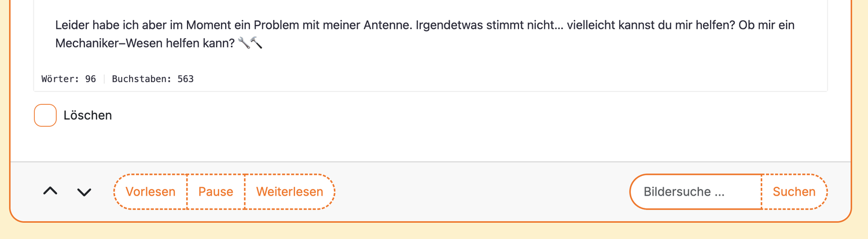Resume reading with Weiterlesen

pos(289,192)
